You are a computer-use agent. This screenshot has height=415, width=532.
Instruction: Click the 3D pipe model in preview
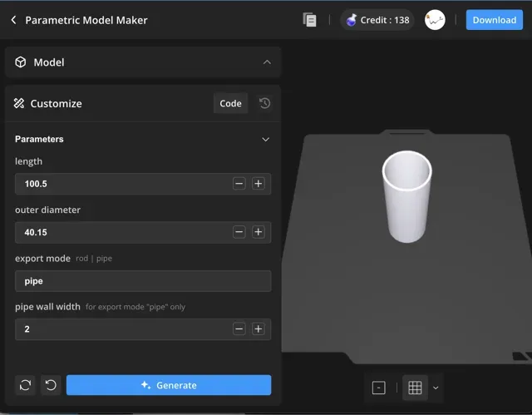point(406,197)
